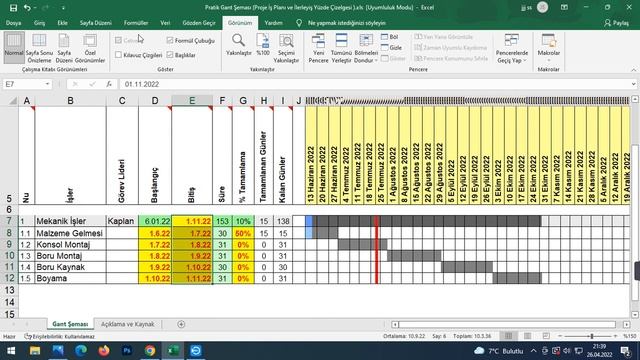This screenshot has height=360, width=640.
Task: Collapse the ribbon with arrow
Action: [633, 70]
